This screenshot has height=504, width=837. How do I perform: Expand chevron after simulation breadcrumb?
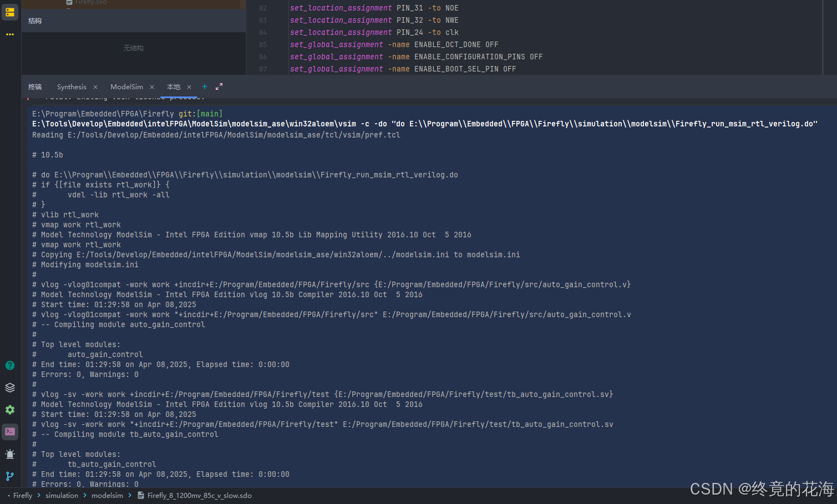point(85,496)
